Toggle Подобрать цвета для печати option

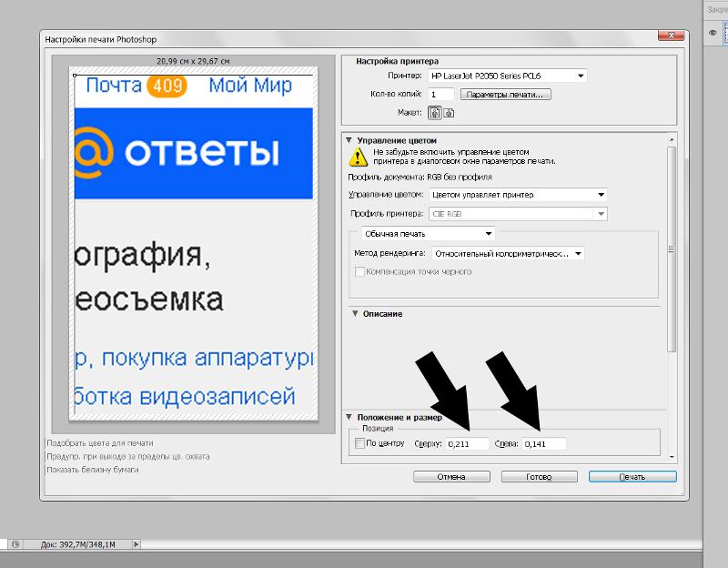[100, 443]
